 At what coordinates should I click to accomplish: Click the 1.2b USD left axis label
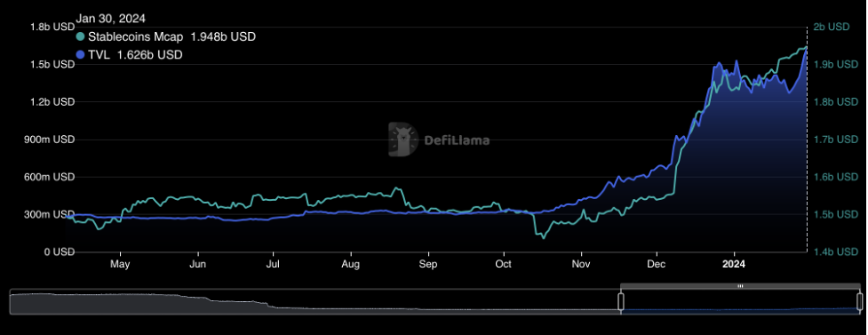[52, 102]
